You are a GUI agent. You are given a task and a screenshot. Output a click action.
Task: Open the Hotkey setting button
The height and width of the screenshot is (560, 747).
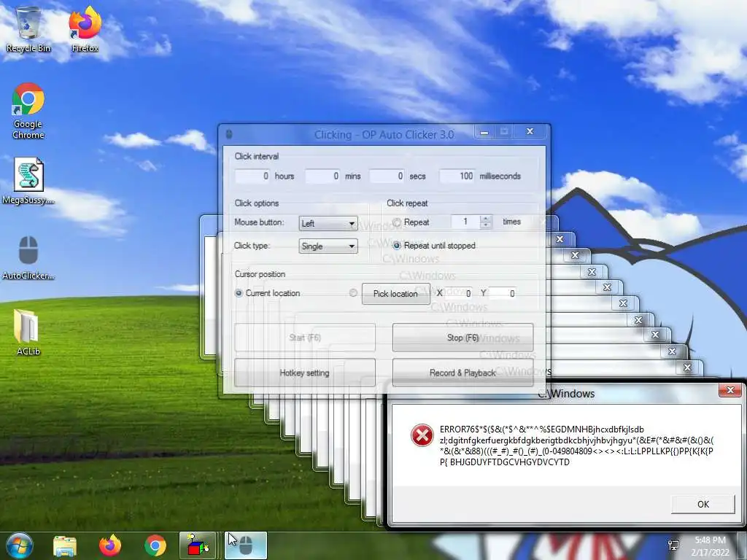(305, 373)
